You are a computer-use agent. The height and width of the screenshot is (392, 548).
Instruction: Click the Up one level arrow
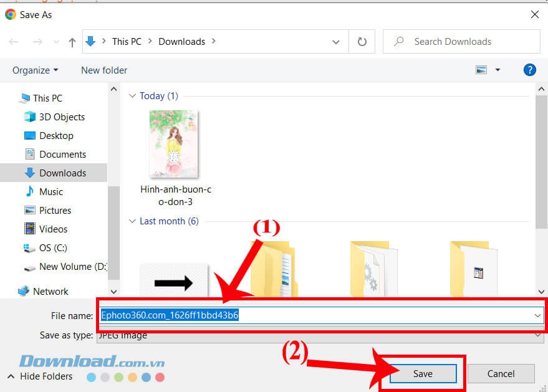[72, 42]
